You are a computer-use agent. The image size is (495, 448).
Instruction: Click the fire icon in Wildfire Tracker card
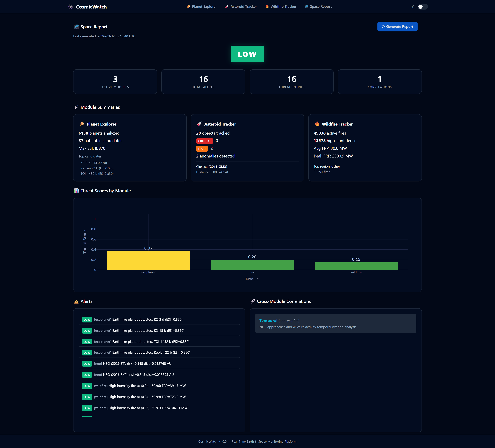[x=317, y=124]
